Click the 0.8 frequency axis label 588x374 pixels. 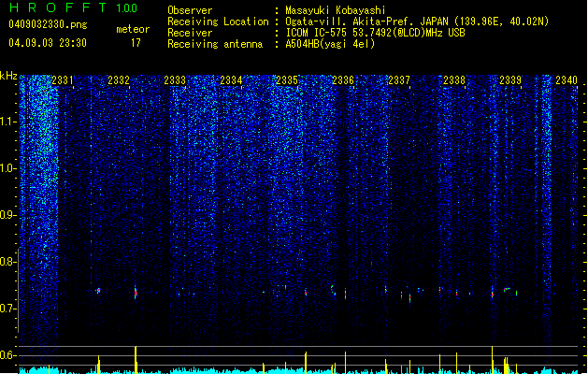click(x=8, y=262)
